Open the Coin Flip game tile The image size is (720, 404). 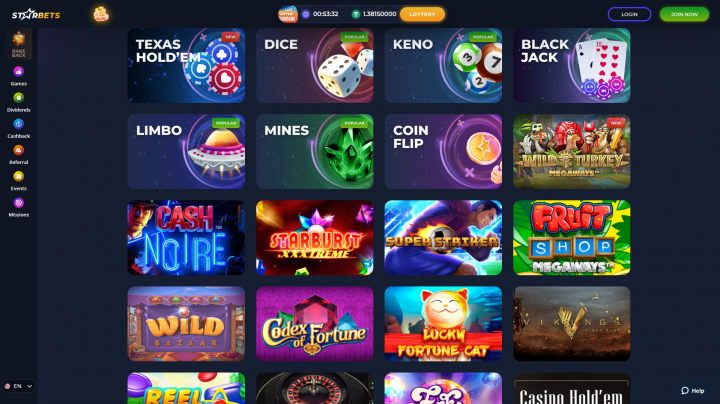443,152
